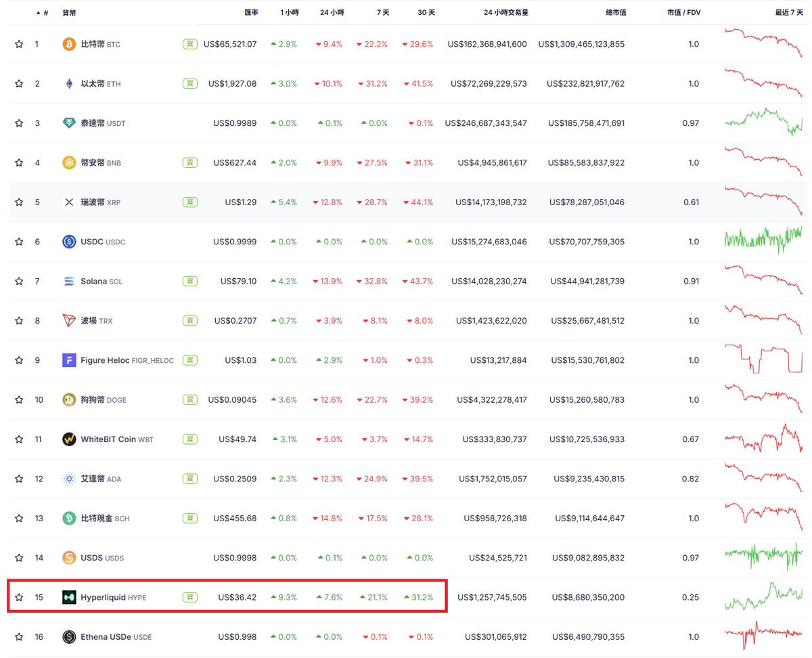The height and width of the screenshot is (658, 812).
Task: Star the 瑞波幣 XRP row
Action: click(x=19, y=202)
